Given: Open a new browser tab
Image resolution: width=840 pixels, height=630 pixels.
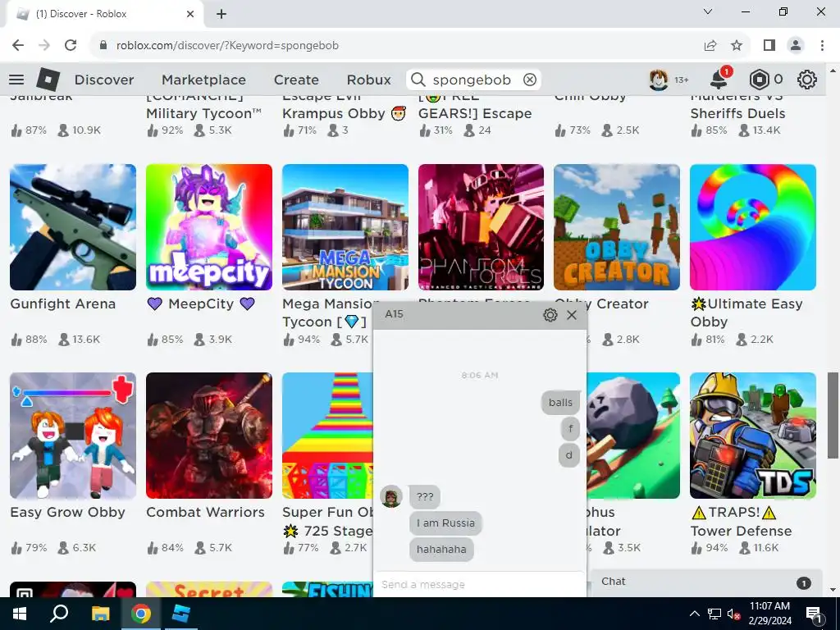Looking at the screenshot, I should (x=221, y=15).
